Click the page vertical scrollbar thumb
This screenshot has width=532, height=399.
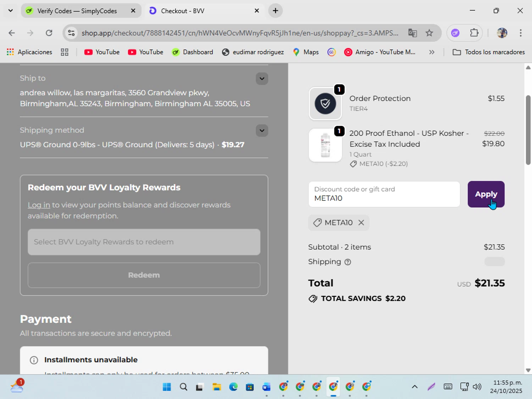click(528, 130)
